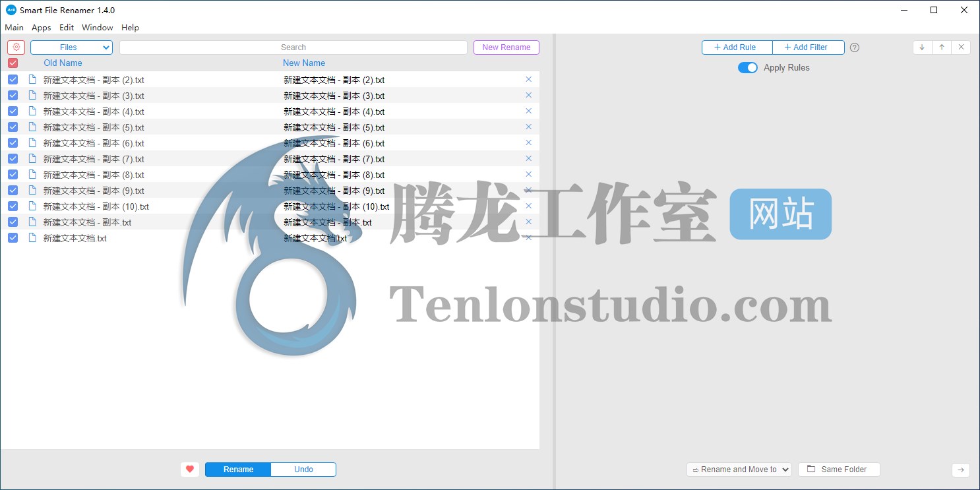The width and height of the screenshot is (980, 490).
Task: Open the Help menu
Action: [x=131, y=28]
